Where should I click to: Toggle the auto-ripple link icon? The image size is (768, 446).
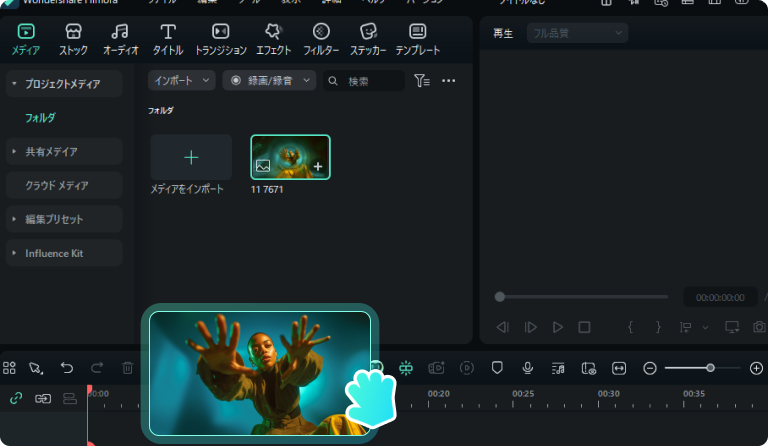[16, 398]
